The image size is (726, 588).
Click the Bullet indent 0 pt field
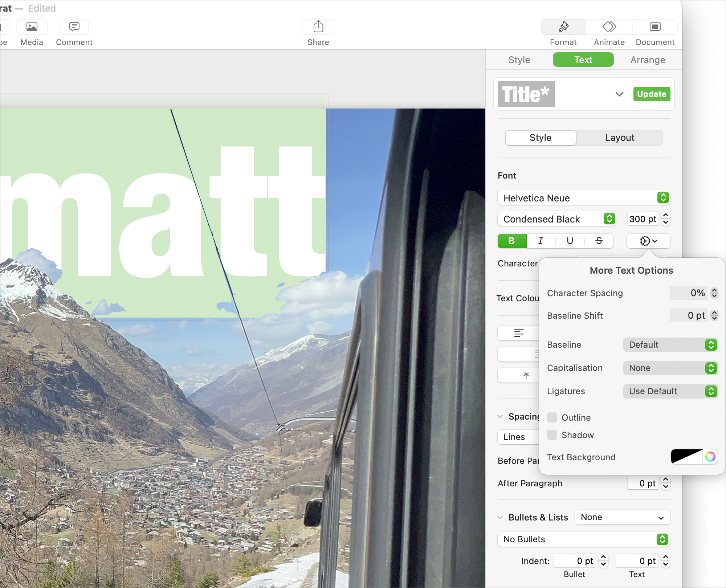point(575,561)
